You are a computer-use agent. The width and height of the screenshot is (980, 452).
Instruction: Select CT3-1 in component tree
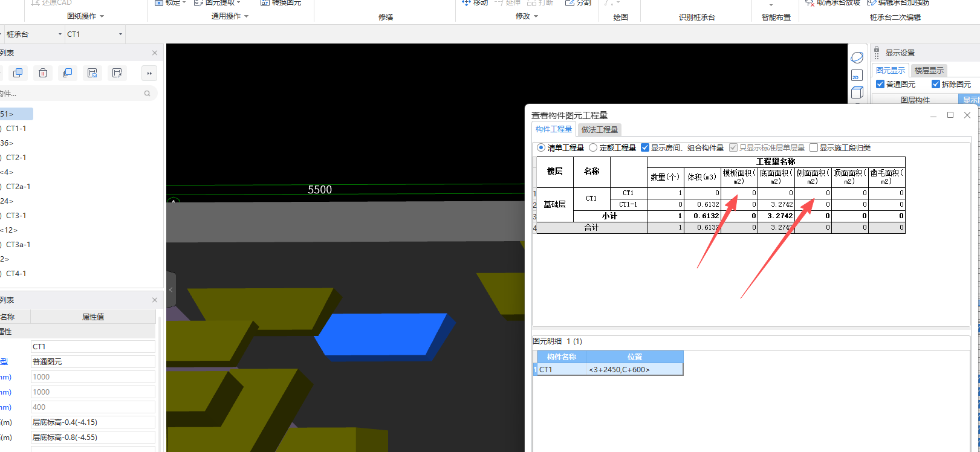pos(16,216)
